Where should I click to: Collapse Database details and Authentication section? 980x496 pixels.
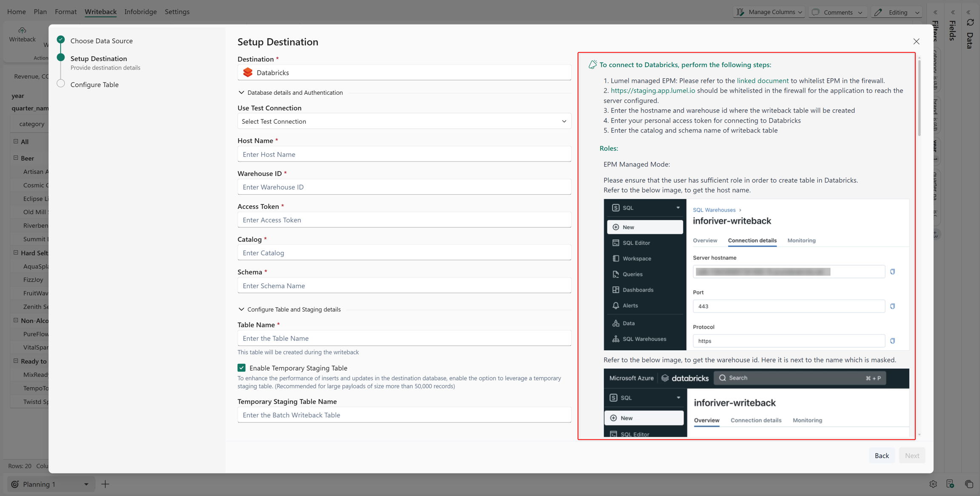coord(241,93)
